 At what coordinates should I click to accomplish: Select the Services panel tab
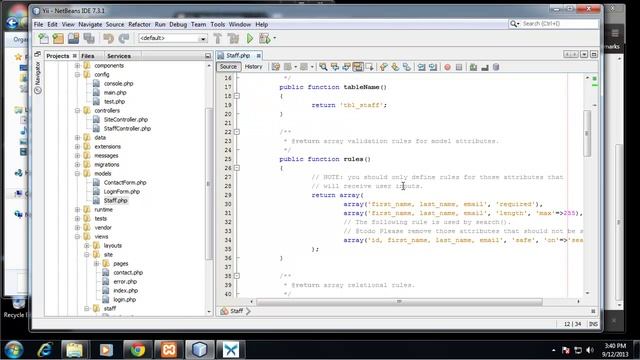point(119,56)
